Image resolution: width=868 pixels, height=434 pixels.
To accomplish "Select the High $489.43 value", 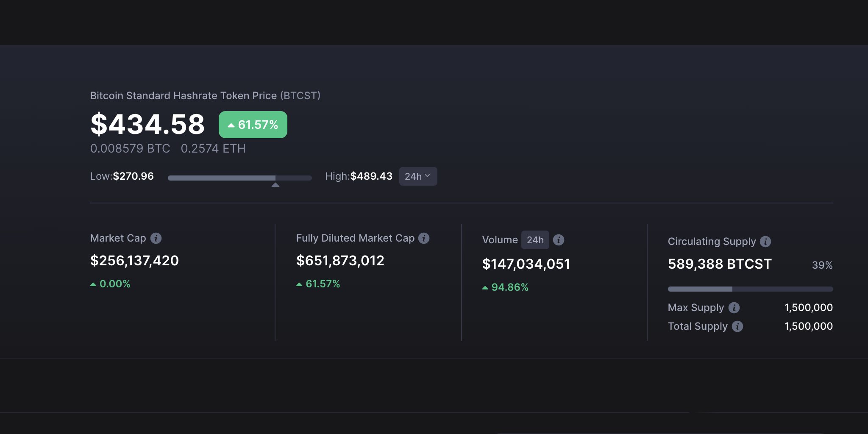I will pyautogui.click(x=371, y=176).
